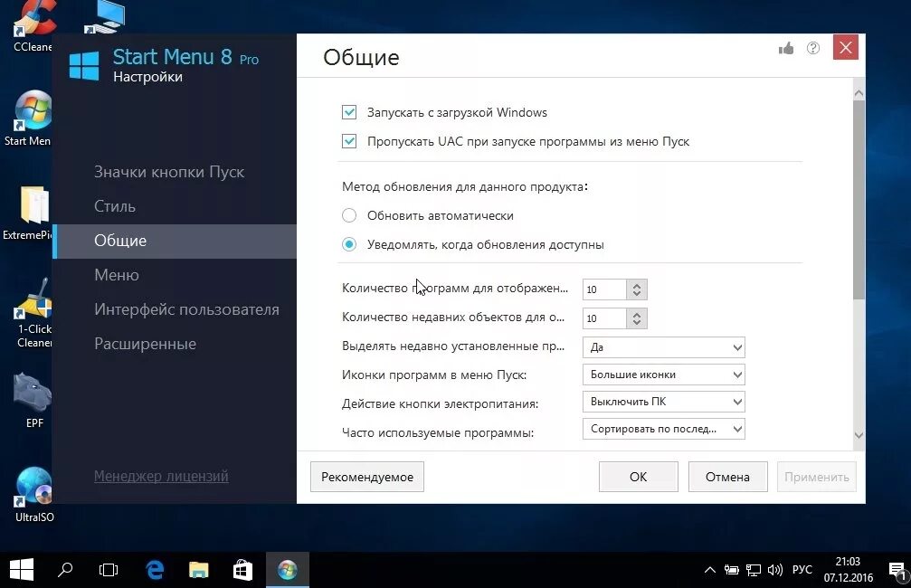Click the 'Менеджер лицензий' link

click(161, 477)
